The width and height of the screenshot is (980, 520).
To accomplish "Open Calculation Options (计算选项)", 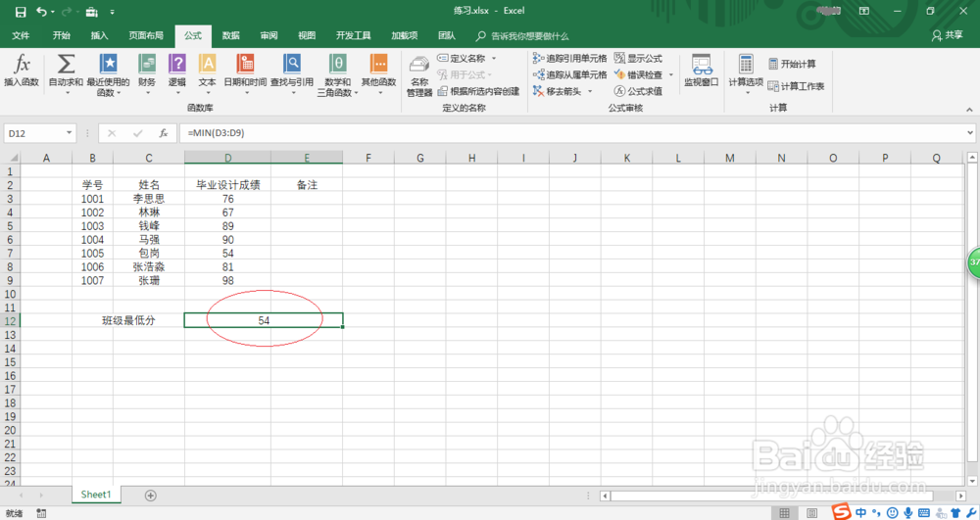I will [746, 73].
